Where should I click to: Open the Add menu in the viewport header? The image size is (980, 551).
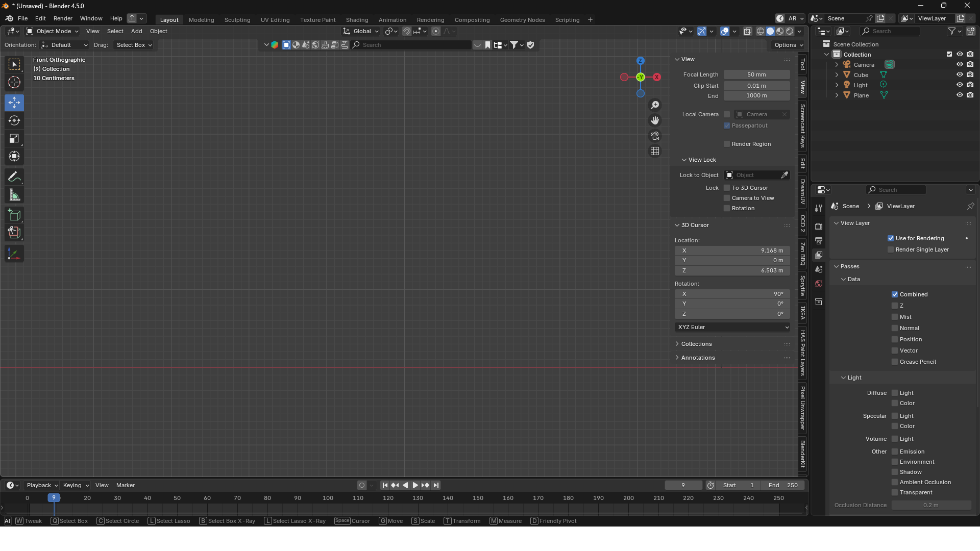click(136, 31)
